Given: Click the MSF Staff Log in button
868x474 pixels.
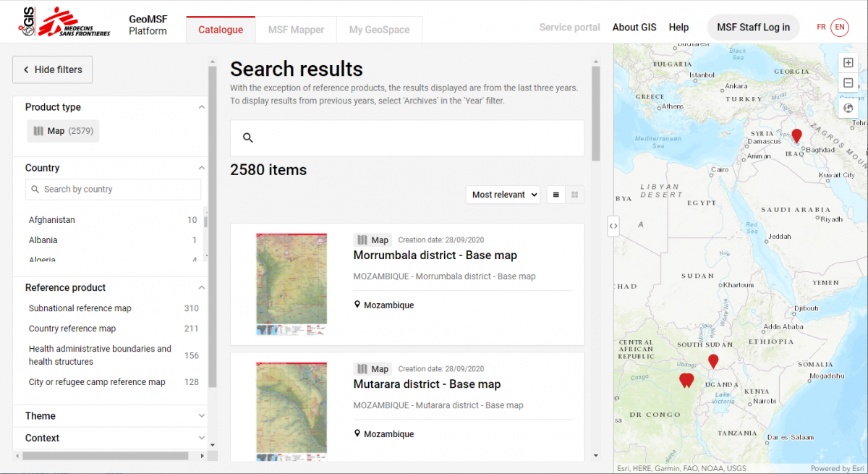Looking at the screenshot, I should [753, 27].
